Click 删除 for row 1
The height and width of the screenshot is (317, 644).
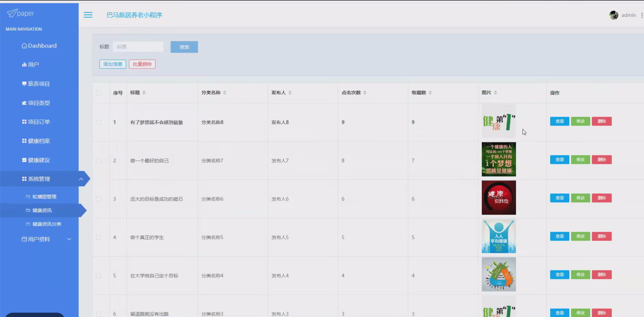click(x=602, y=121)
